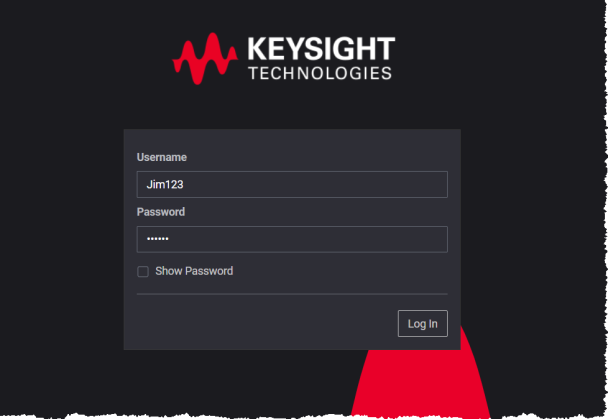Viewport: 608px width, 419px height.
Task: Click the Username field label
Action: pyautogui.click(x=162, y=157)
